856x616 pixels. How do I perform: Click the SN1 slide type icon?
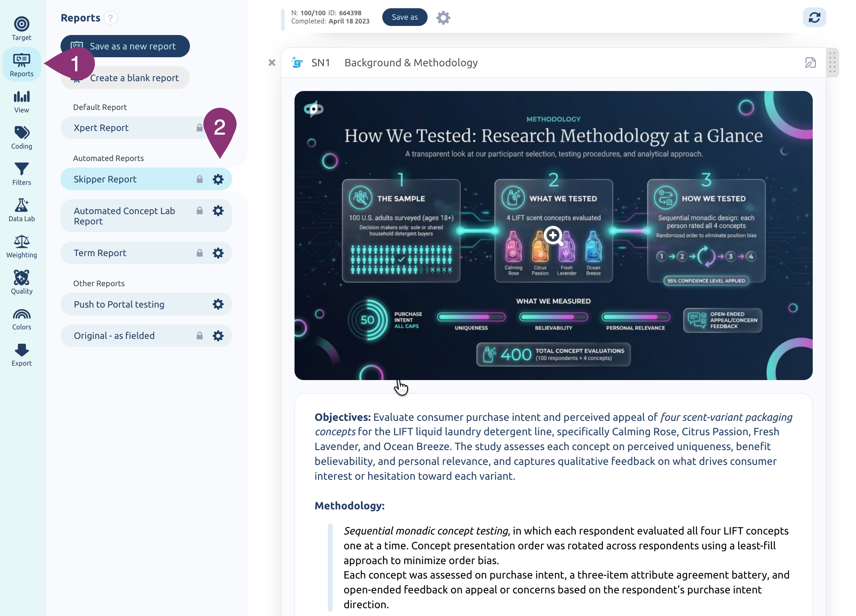tap(297, 63)
